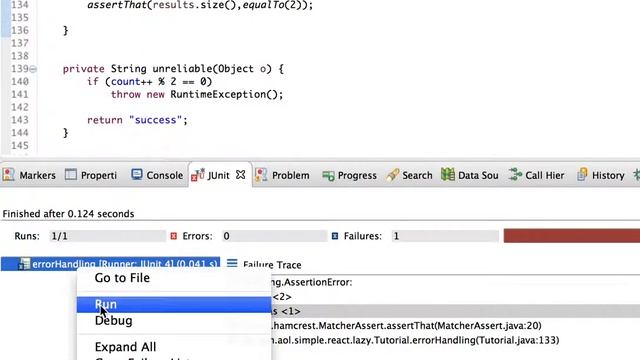Open the History view tab
Image resolution: width=640 pixels, height=360 pixels.
(601, 175)
